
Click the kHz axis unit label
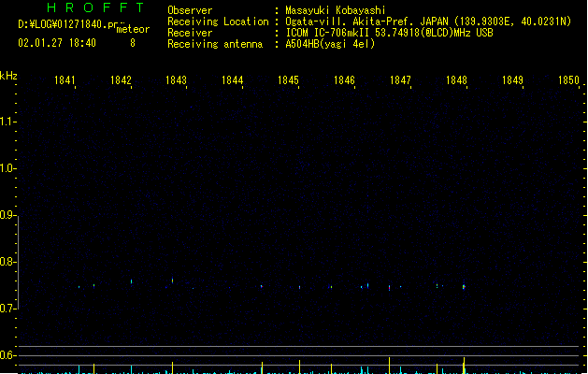pos(8,76)
